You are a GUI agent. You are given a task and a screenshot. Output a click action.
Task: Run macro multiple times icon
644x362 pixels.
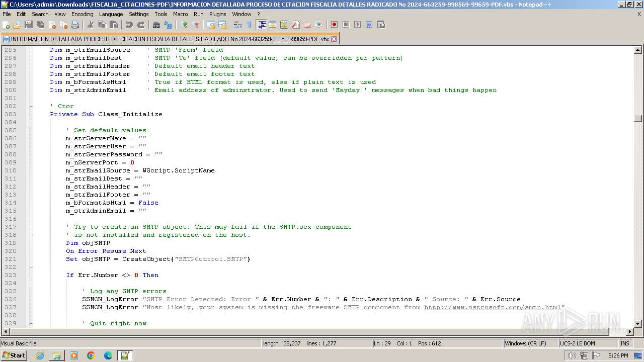pyautogui.click(x=369, y=25)
